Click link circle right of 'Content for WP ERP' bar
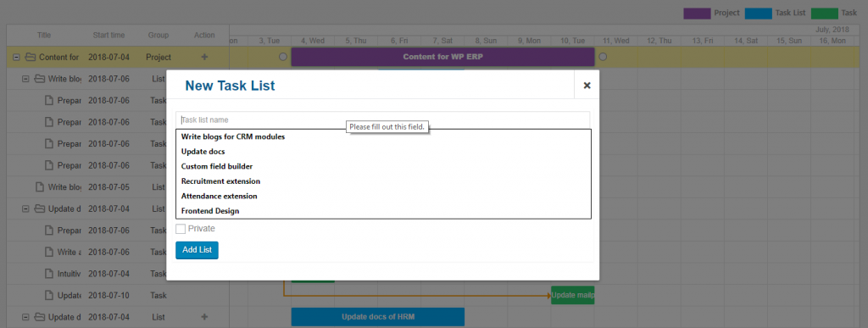This screenshot has width=868, height=328. click(x=604, y=57)
